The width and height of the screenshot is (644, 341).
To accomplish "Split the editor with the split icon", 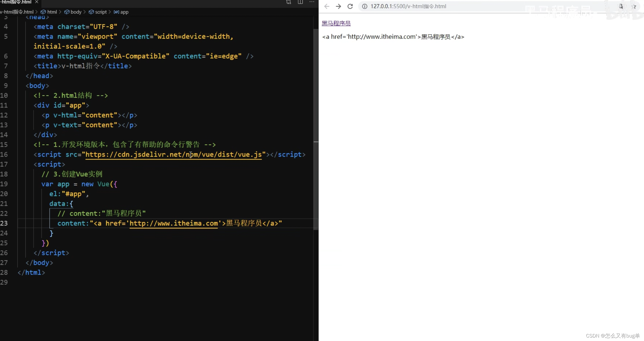I will pyautogui.click(x=300, y=2).
